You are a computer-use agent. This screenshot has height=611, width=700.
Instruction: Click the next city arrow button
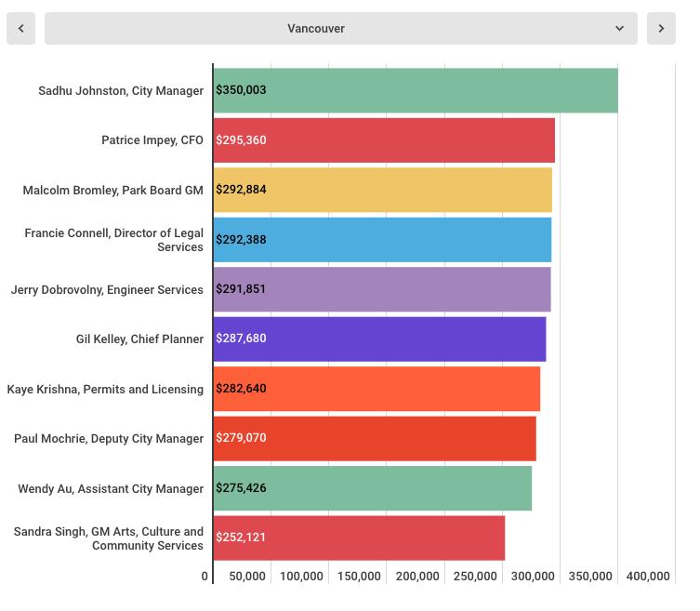pyautogui.click(x=661, y=29)
